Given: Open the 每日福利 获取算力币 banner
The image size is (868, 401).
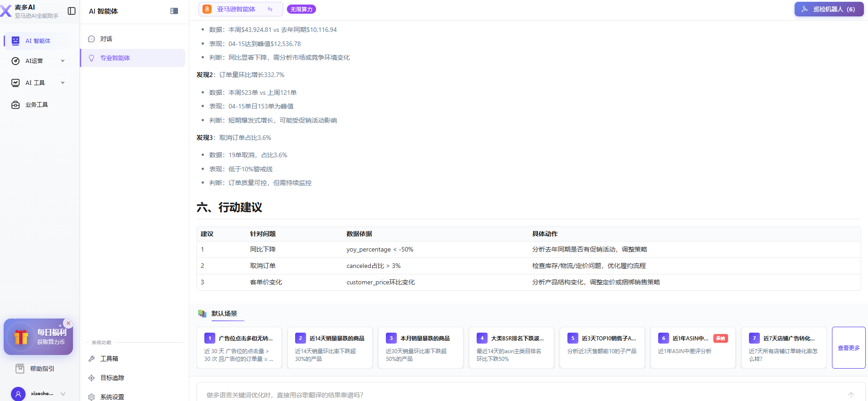Looking at the screenshot, I should tap(38, 337).
